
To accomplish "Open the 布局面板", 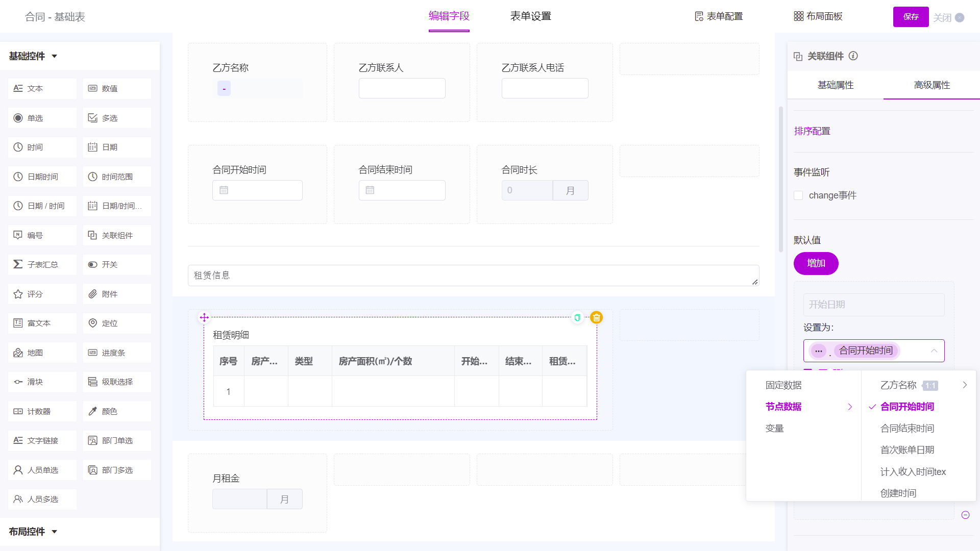I will coord(818,16).
